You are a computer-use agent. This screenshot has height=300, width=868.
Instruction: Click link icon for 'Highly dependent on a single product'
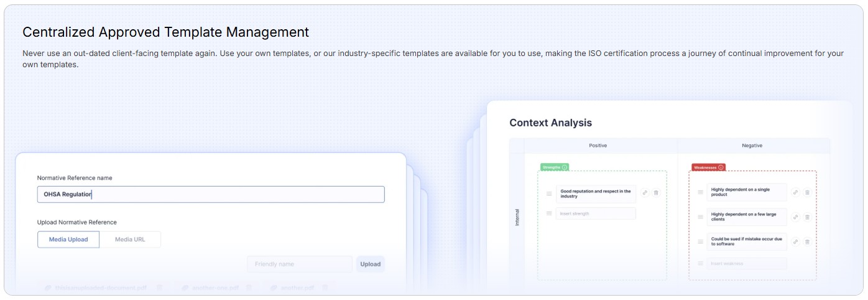pos(795,192)
